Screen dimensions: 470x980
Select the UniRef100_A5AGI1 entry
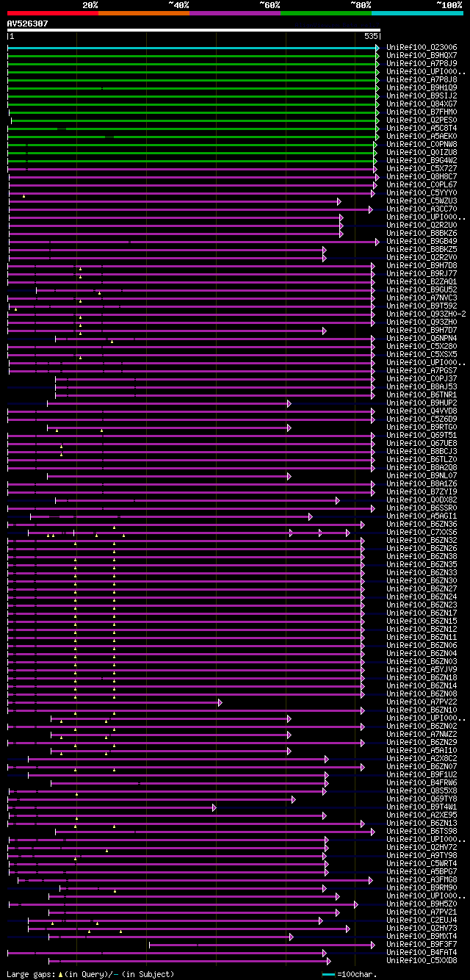tap(421, 516)
